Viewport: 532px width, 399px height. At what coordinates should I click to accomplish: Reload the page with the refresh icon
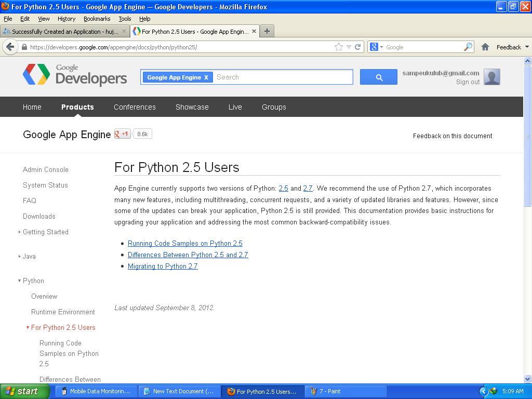point(357,47)
